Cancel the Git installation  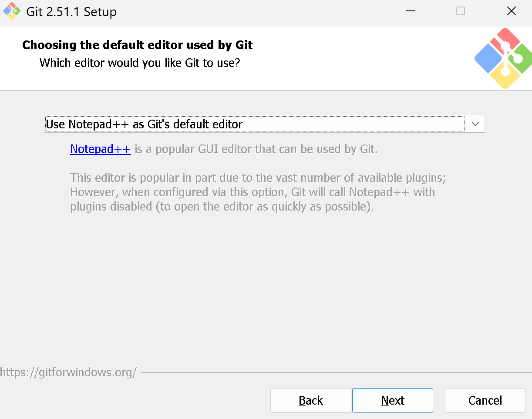pos(485,400)
